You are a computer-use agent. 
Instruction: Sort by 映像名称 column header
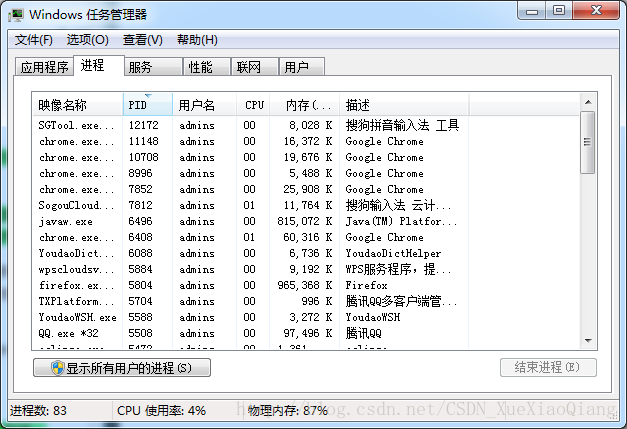(78, 105)
